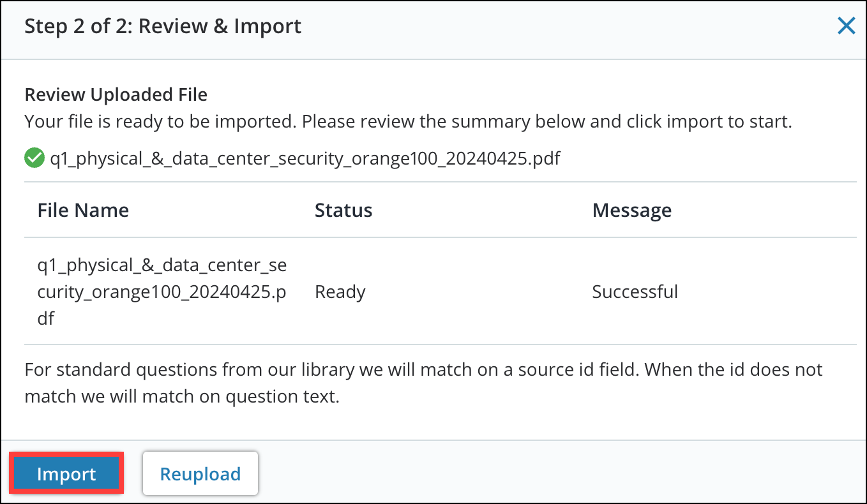Click the Message column header
The width and height of the screenshot is (867, 504).
click(x=631, y=211)
